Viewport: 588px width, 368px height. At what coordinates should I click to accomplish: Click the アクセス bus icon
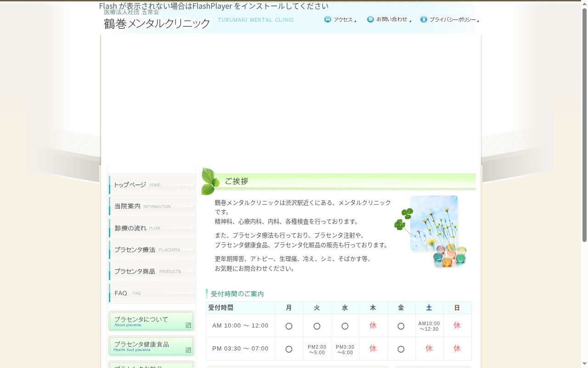[328, 19]
